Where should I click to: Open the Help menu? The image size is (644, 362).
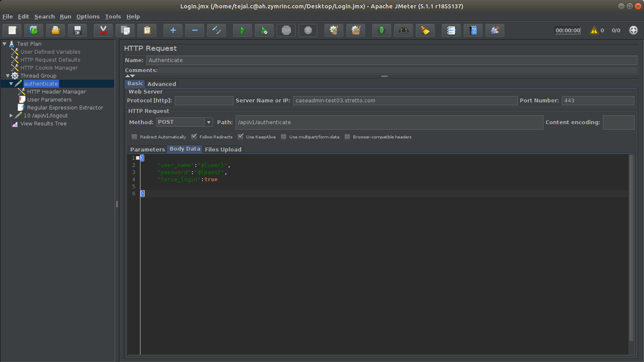(x=133, y=17)
